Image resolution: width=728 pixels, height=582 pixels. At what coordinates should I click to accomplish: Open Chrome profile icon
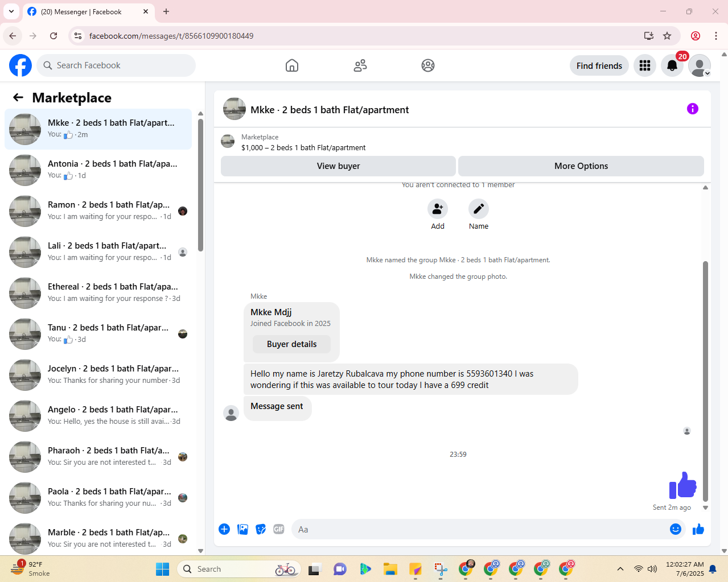[x=696, y=36]
